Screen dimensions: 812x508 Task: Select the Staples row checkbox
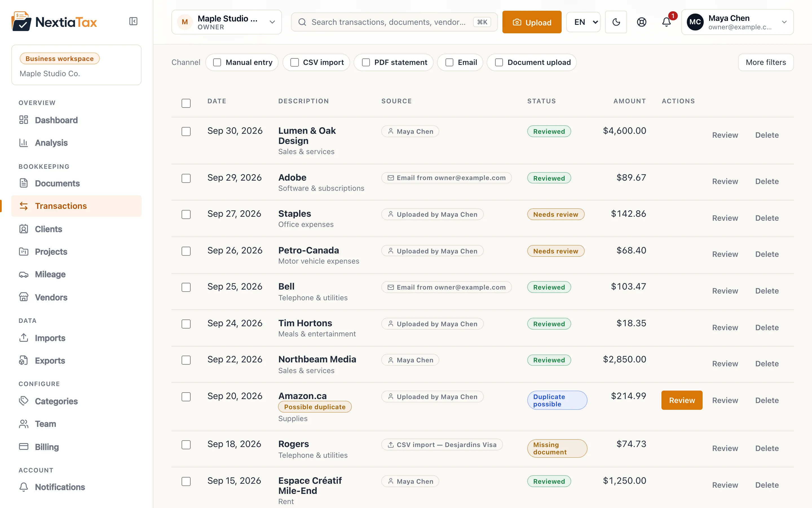(186, 214)
